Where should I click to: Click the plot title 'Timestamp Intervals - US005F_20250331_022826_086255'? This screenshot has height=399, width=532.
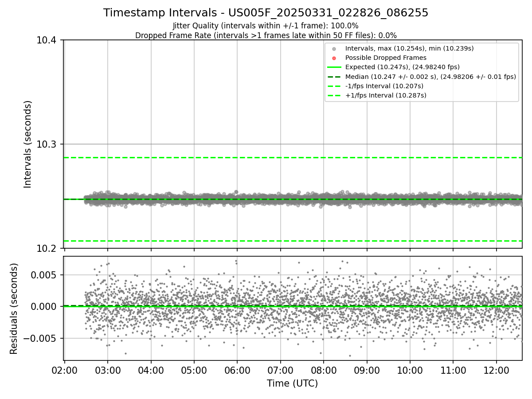pyautogui.click(x=266, y=13)
